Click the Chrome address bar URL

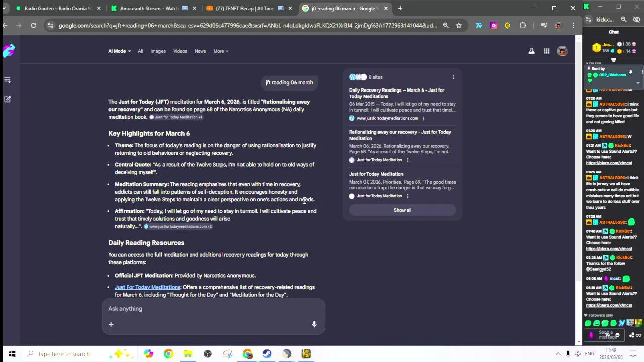(x=248, y=25)
